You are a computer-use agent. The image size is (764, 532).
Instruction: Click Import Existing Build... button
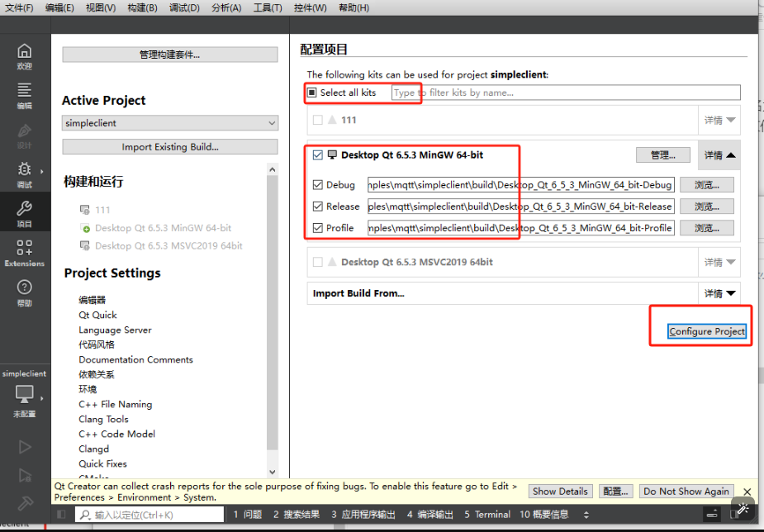click(x=170, y=147)
